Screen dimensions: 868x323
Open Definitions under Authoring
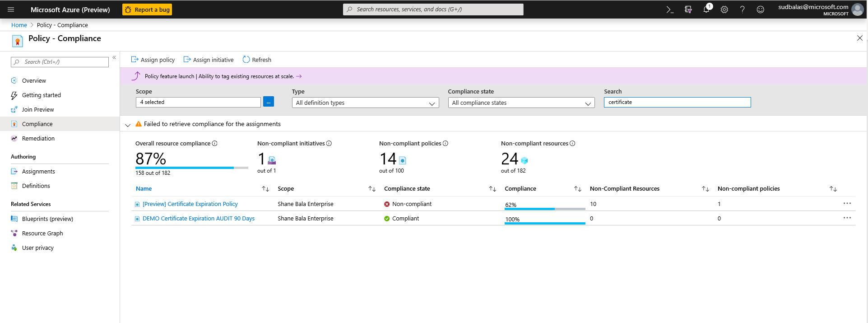click(x=36, y=186)
